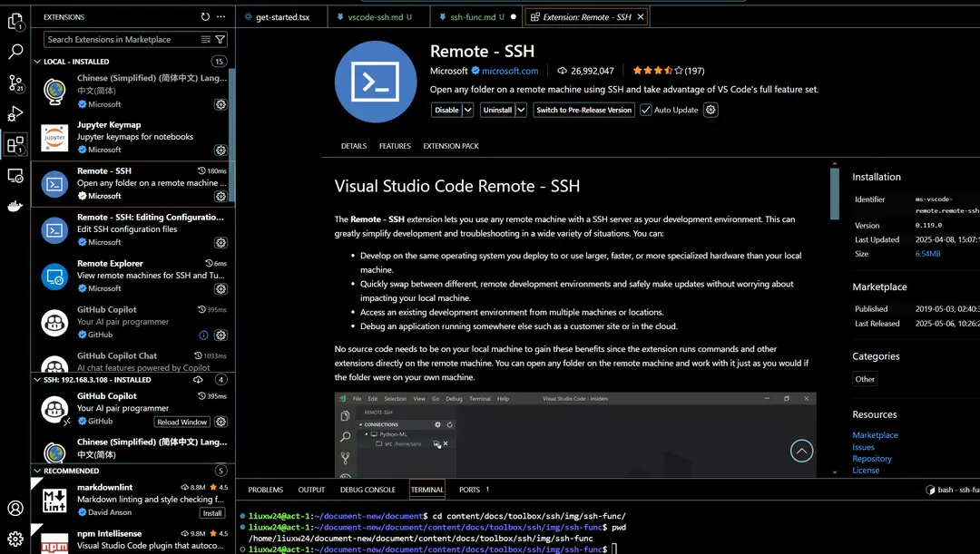Open the Remote - SSH extension settings gear
Screen dimensions: 980x554
point(710,110)
